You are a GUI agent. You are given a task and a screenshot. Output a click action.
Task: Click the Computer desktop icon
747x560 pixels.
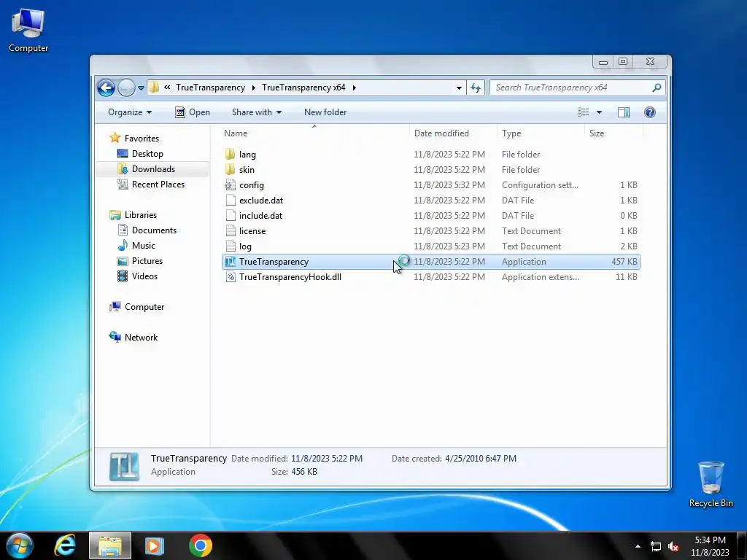(x=28, y=31)
